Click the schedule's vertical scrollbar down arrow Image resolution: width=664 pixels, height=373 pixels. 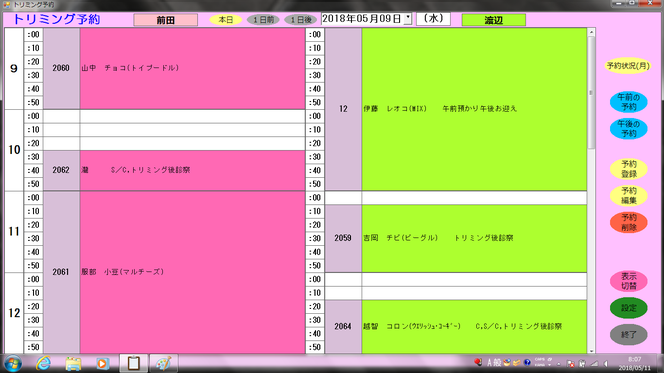[x=591, y=351]
